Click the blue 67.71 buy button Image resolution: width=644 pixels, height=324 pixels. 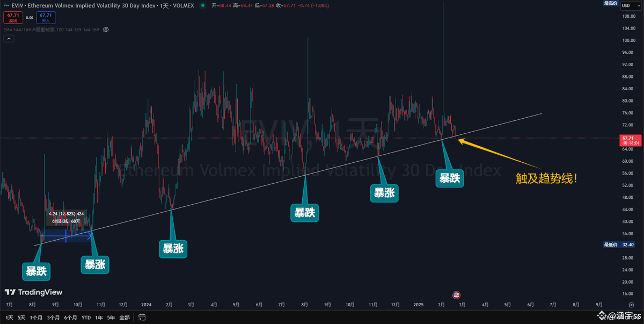click(46, 18)
